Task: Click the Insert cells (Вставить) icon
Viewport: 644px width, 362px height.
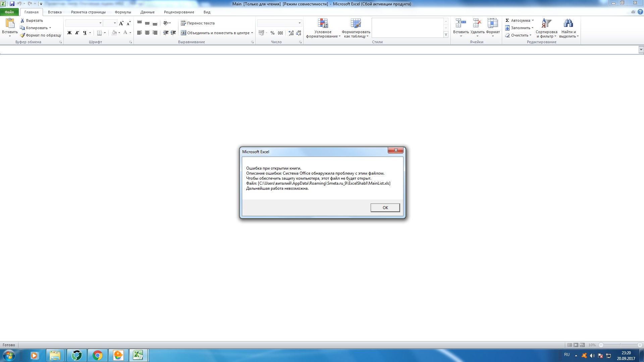Action: (461, 23)
